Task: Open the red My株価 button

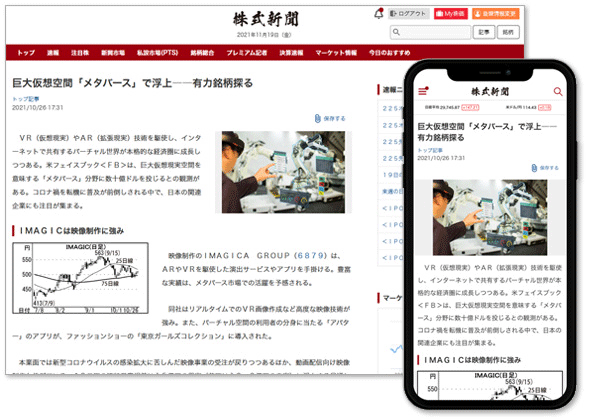Action: point(450,14)
